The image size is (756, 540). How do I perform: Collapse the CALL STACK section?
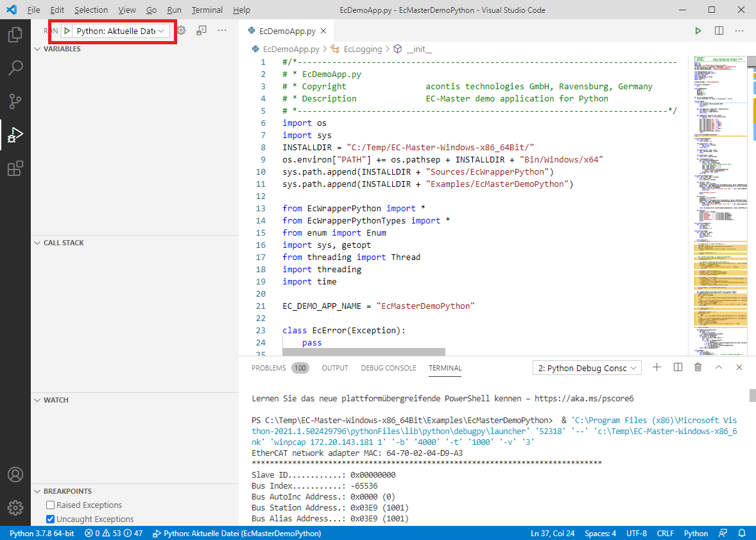pos(64,243)
